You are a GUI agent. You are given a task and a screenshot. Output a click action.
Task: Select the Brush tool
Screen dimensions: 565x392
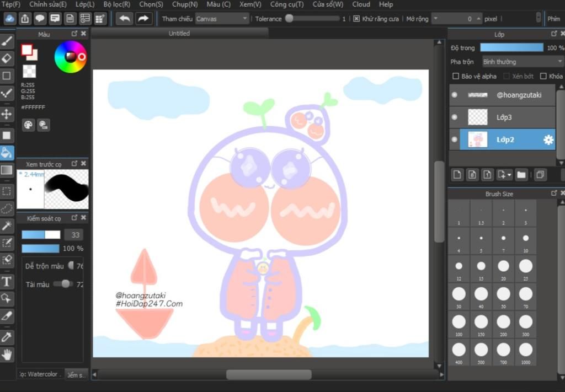tap(7, 41)
